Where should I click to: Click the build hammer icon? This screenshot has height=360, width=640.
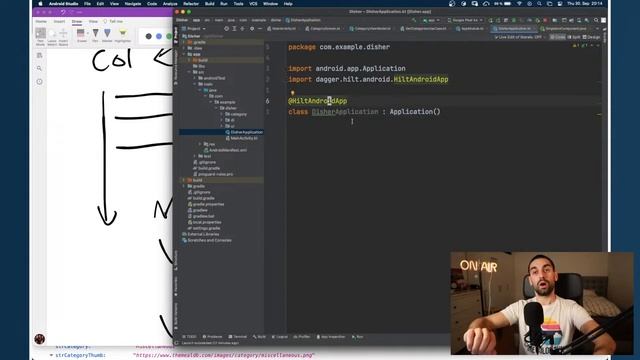click(x=414, y=20)
